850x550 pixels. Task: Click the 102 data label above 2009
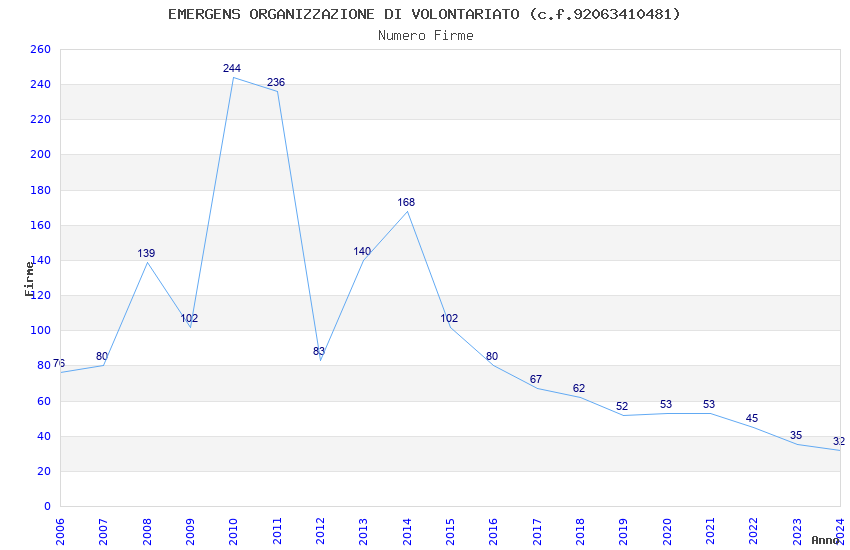[x=189, y=318]
